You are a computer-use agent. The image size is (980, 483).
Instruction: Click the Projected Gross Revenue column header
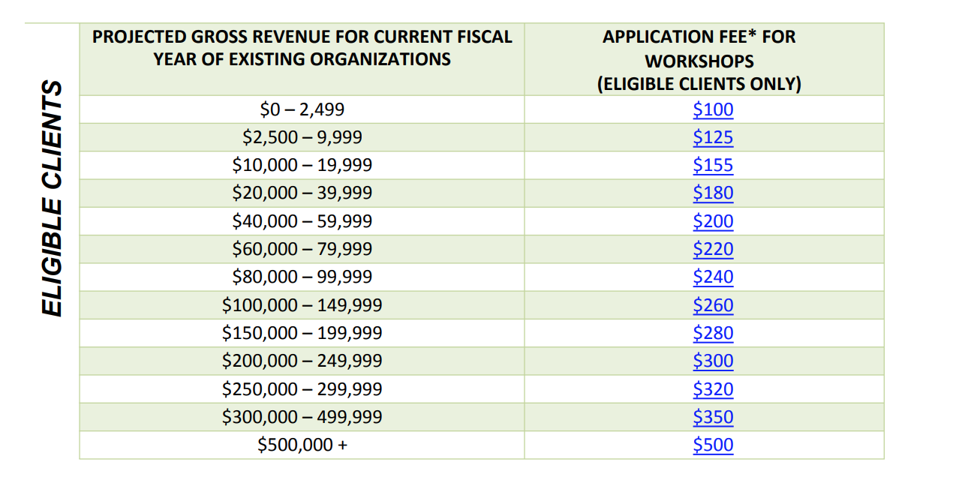[x=302, y=47]
